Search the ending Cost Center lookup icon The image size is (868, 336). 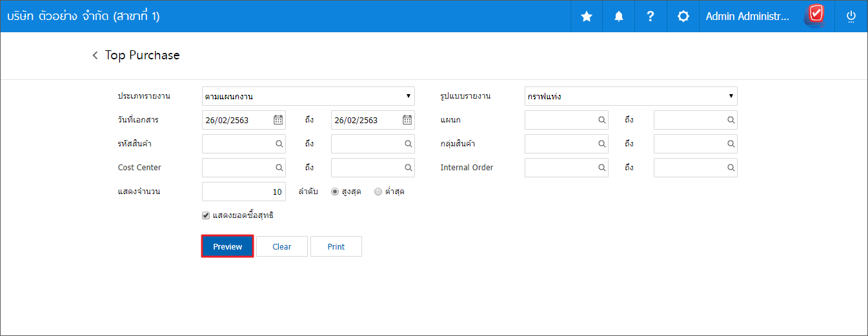pyautogui.click(x=409, y=168)
